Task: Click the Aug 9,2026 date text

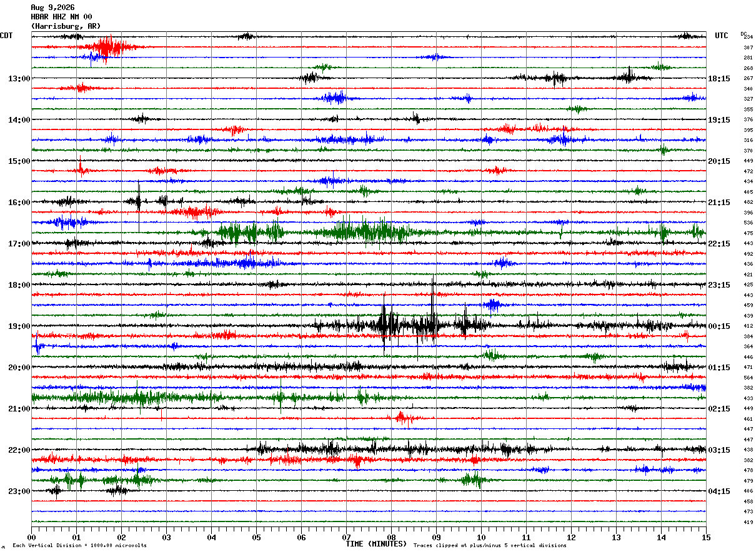Action: (52, 8)
